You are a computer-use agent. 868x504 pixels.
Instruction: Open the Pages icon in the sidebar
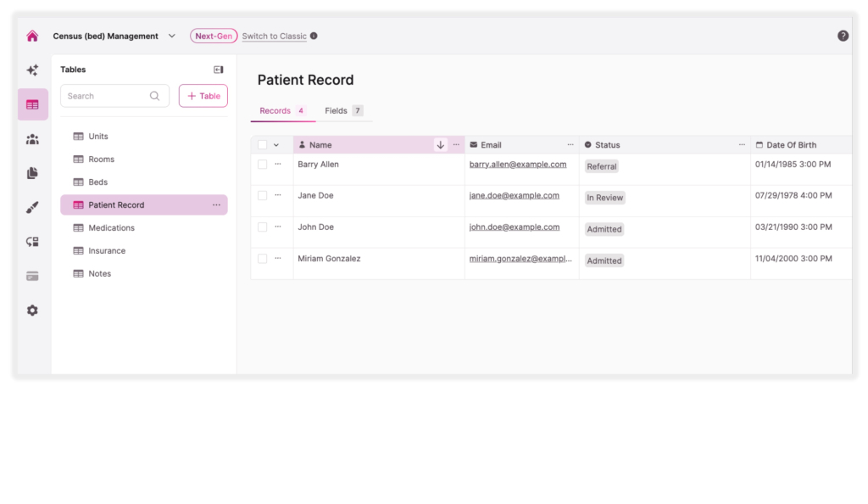(x=32, y=171)
